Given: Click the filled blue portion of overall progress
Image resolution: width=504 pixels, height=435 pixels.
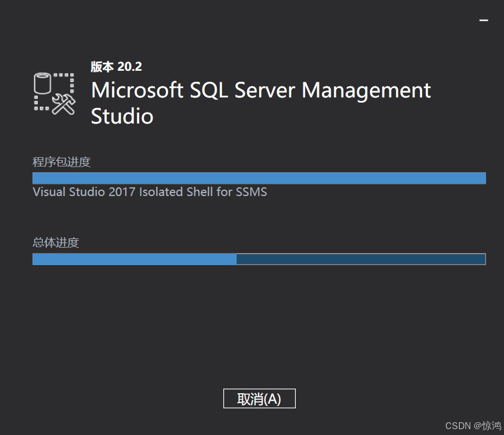Looking at the screenshot, I should click(133, 259).
